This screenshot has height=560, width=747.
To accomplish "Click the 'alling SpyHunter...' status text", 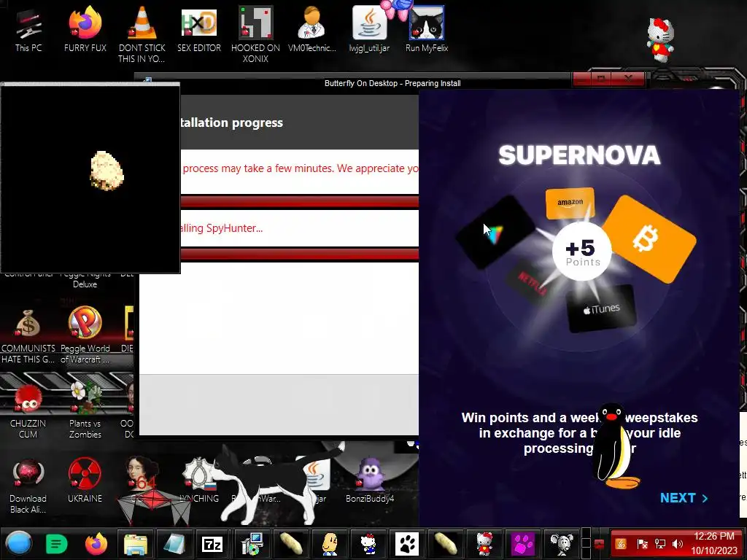I will (222, 228).
